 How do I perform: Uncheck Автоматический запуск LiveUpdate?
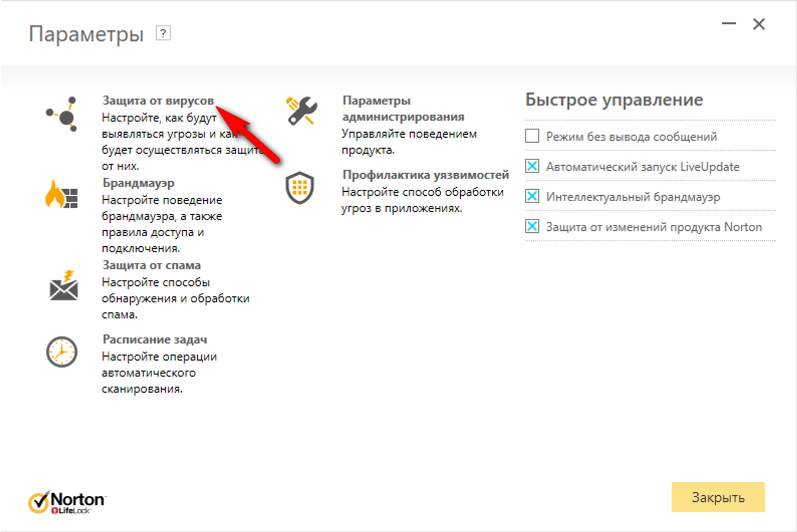click(532, 166)
